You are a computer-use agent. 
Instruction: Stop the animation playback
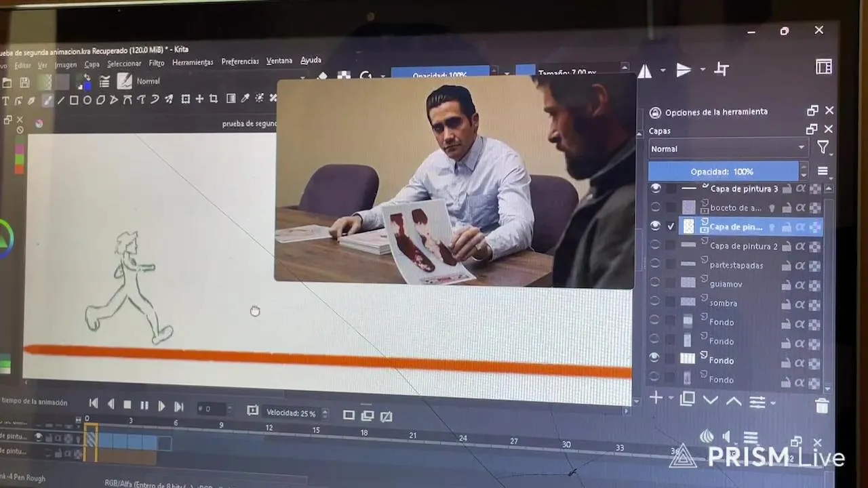click(127, 405)
